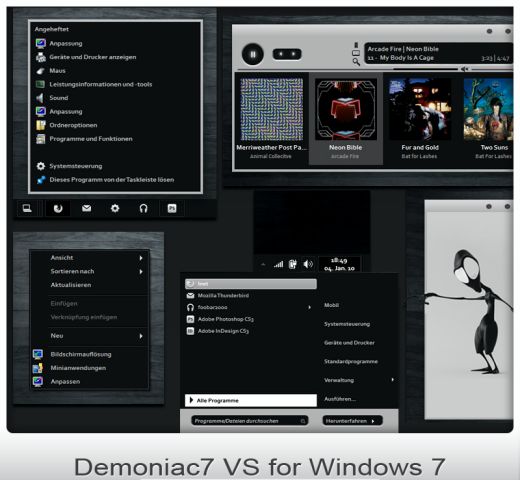Open the mail envelope icon on the taskbar
Screen dimensions: 520x480
point(86,208)
